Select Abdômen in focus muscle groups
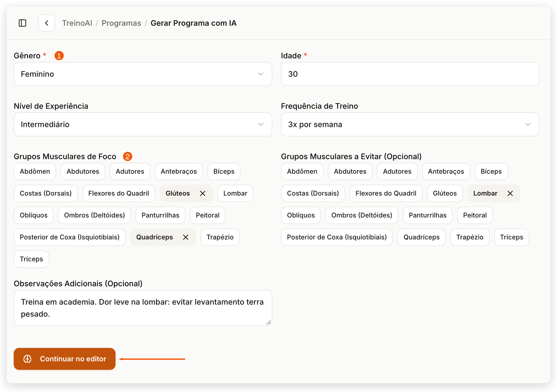Screen dimensions: 557x392 click(35, 171)
